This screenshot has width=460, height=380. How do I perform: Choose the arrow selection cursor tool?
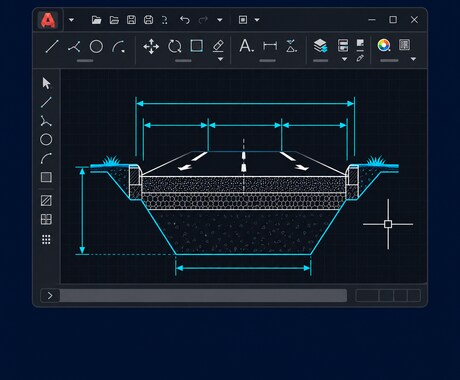(x=46, y=83)
